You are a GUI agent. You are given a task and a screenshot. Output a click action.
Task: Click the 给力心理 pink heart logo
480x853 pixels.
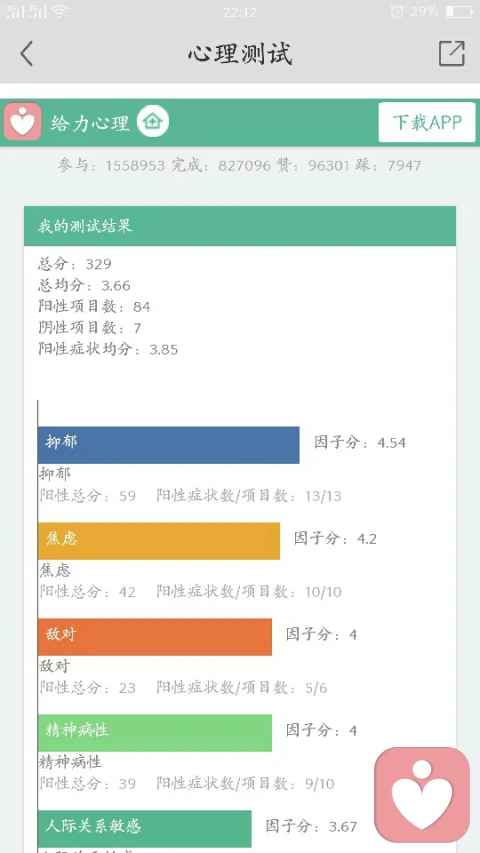click(22, 121)
